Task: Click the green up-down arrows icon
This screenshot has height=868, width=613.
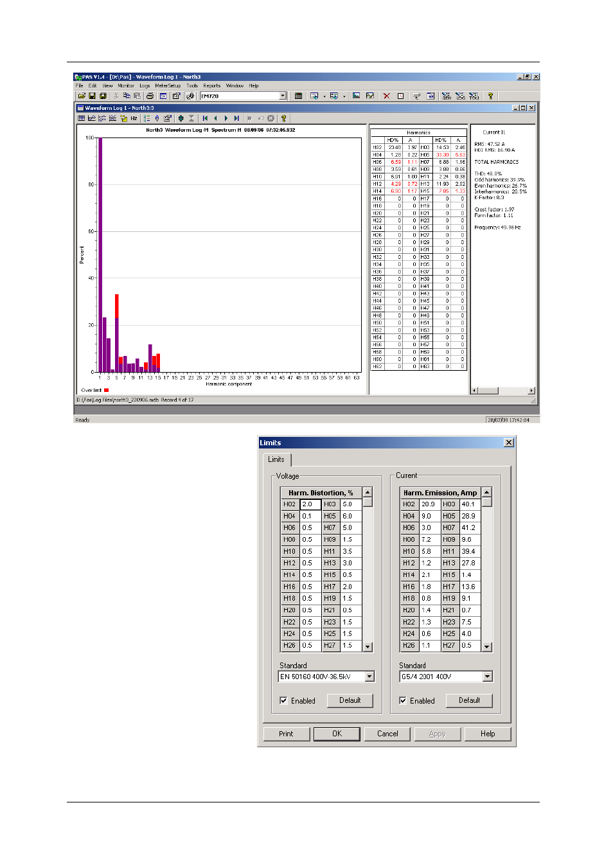Action: pos(181,118)
